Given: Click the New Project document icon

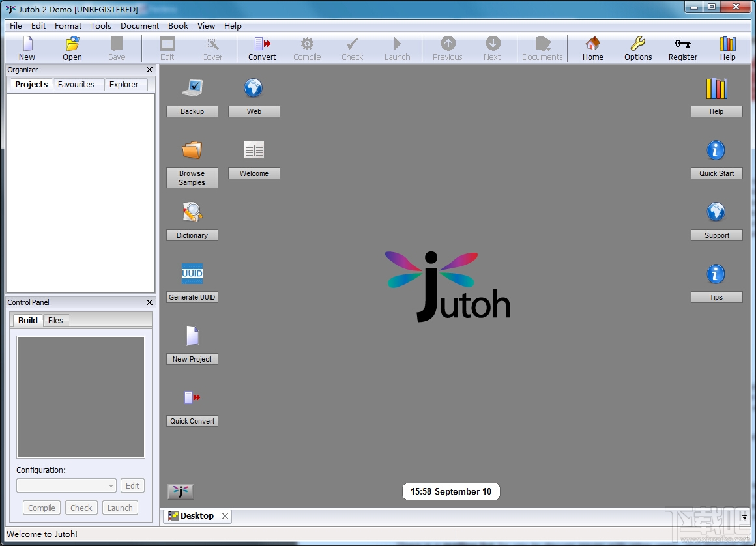Looking at the screenshot, I should (x=192, y=336).
